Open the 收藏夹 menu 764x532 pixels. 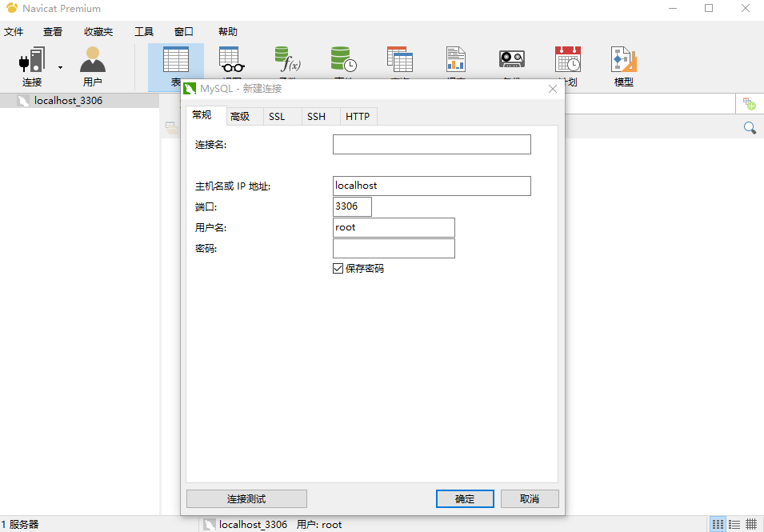pos(98,32)
